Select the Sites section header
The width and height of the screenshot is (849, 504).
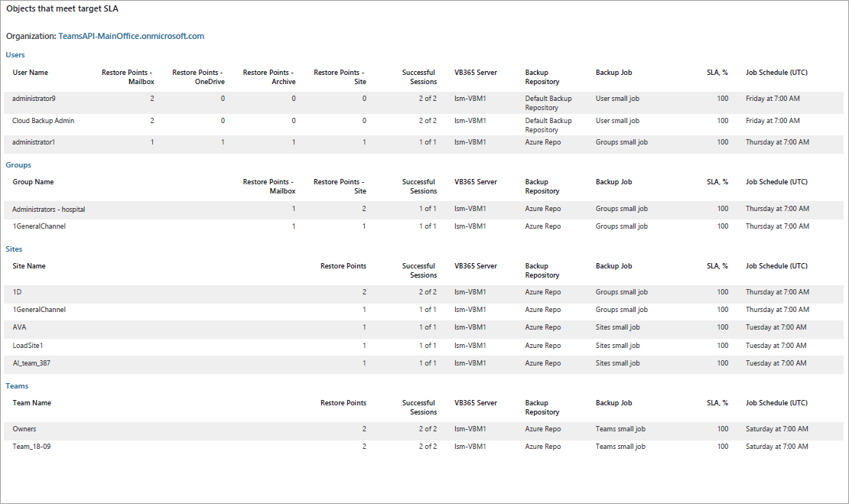coord(13,249)
